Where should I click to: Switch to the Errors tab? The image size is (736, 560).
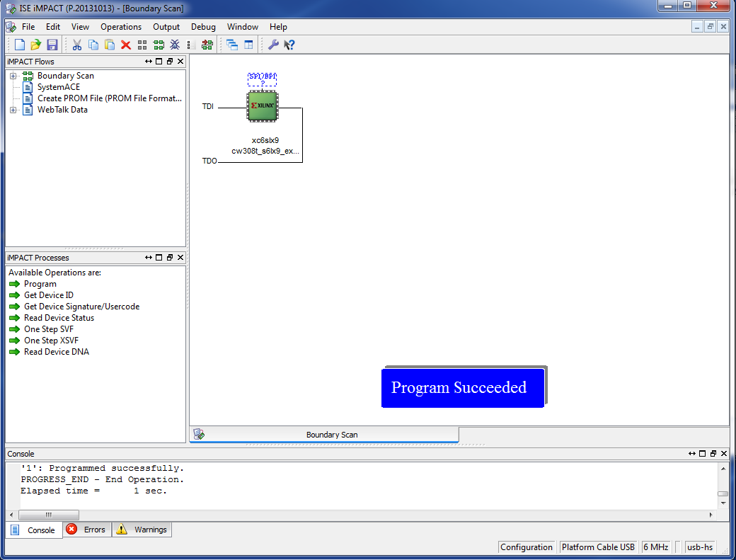coord(87,530)
